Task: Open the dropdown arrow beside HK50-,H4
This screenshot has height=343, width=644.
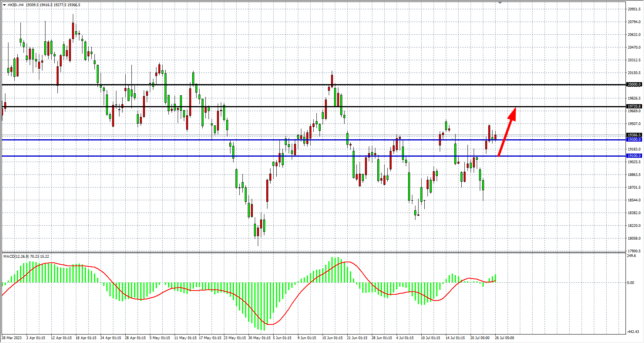Action: click(4, 5)
